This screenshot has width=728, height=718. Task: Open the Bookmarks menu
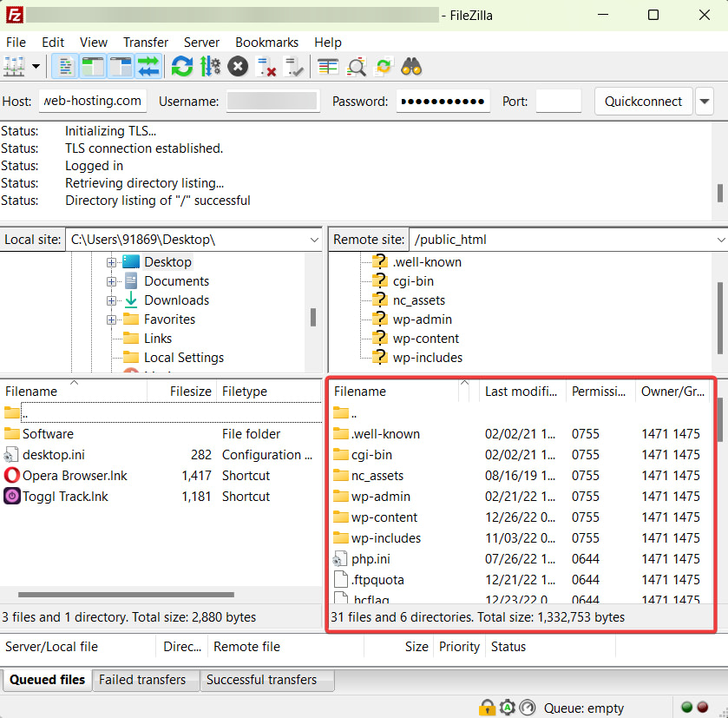(x=266, y=42)
